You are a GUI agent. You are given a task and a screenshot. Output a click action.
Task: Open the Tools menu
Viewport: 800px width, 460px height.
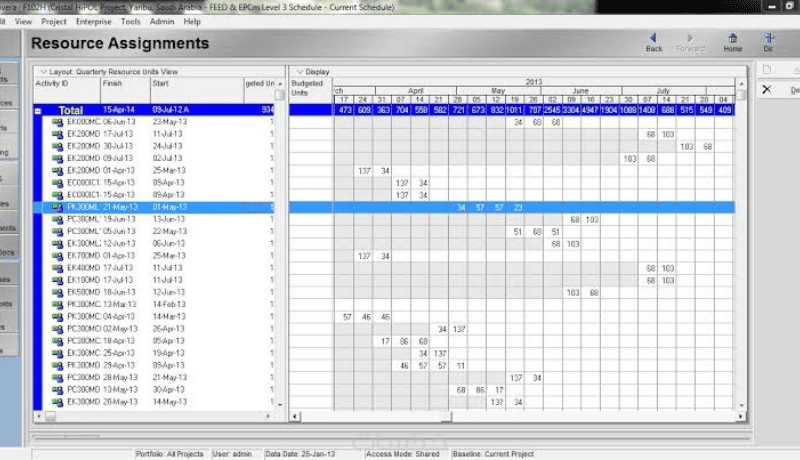tap(130, 22)
